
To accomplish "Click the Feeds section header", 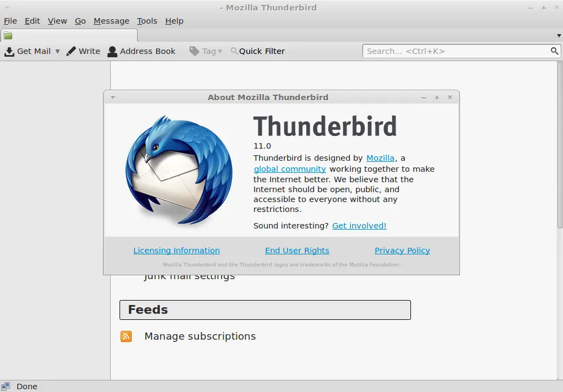I will [x=265, y=310].
